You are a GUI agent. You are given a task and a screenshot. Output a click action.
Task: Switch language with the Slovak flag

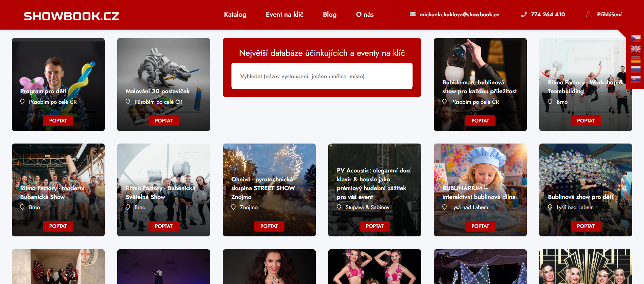coord(636,79)
